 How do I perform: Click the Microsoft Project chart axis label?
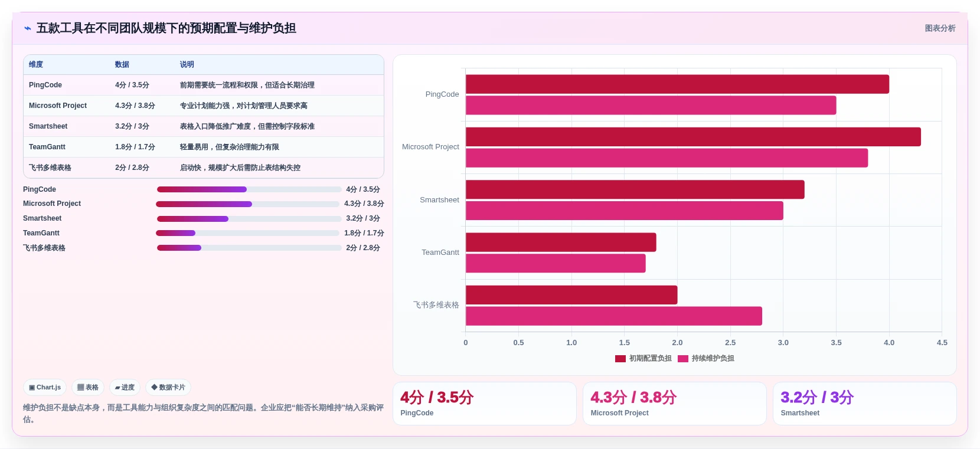[x=430, y=147]
